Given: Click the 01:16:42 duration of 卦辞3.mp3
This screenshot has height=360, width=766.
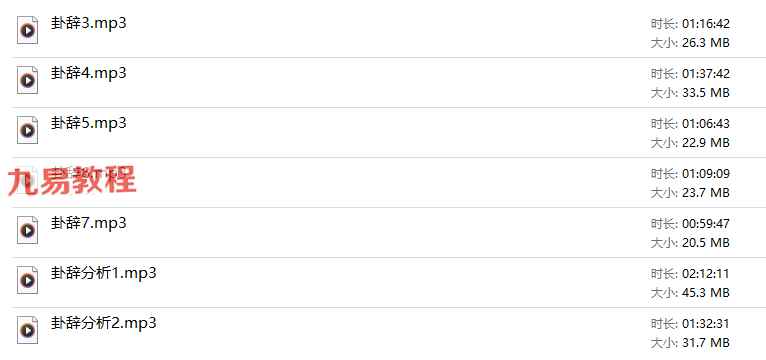Looking at the screenshot, I should click(706, 24).
